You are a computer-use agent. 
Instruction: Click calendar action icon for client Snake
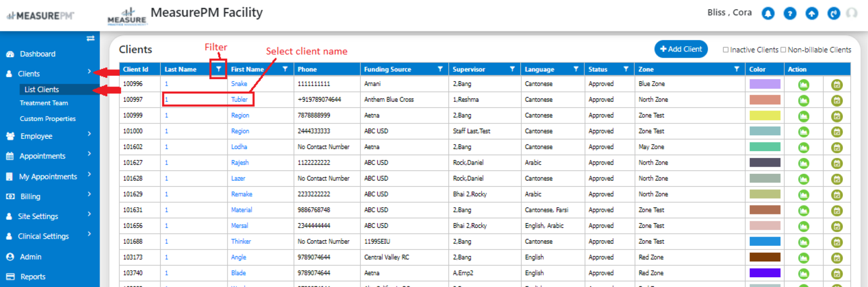coord(837,85)
